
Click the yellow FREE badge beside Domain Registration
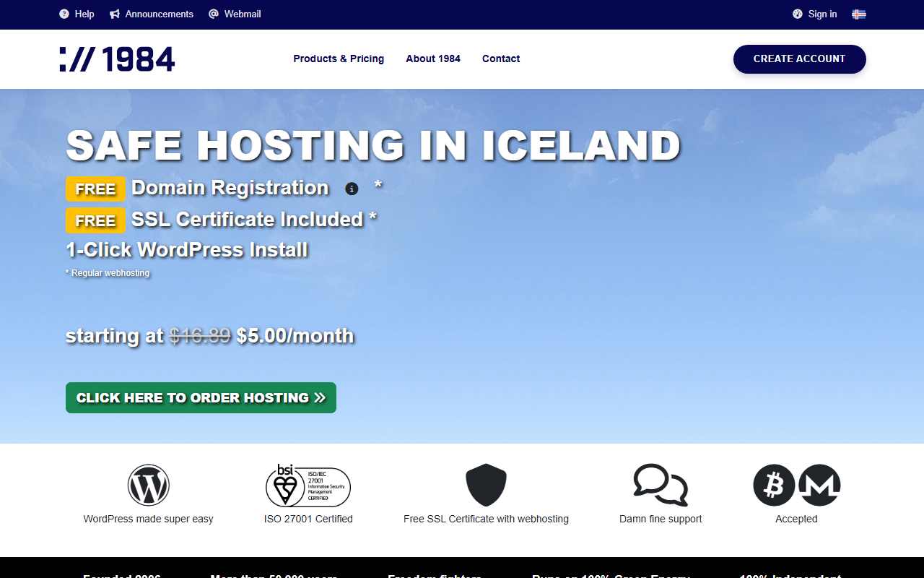coord(95,189)
